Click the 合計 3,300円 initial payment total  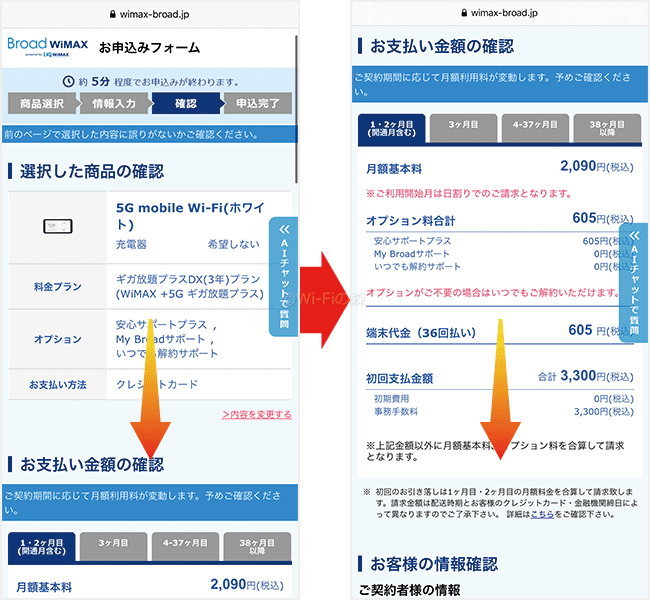click(586, 376)
